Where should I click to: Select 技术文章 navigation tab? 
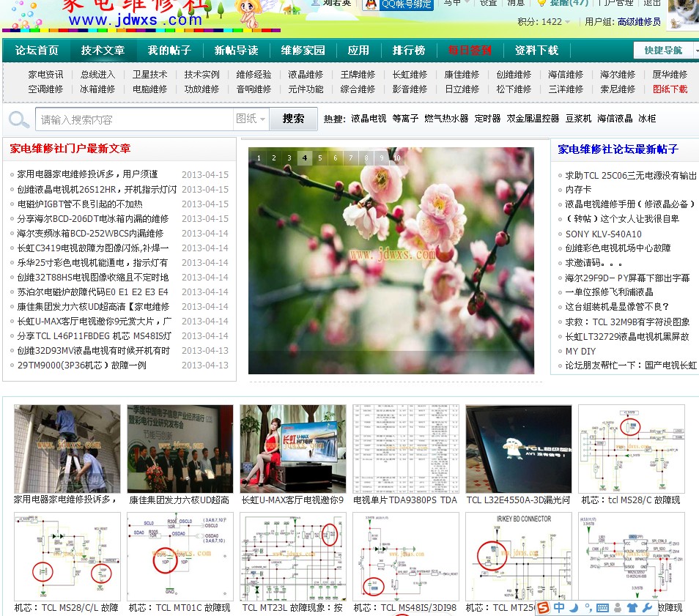(x=103, y=51)
